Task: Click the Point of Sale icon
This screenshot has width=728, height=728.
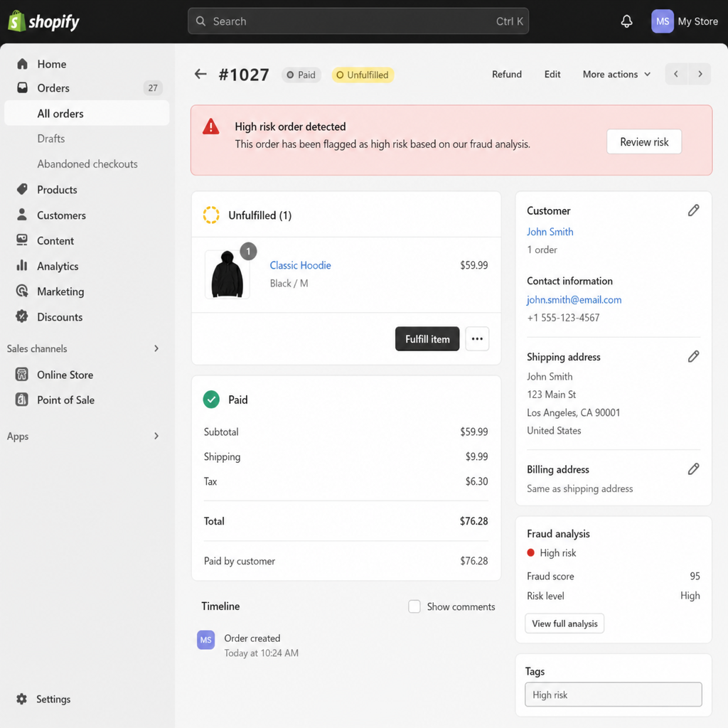Action: point(22,400)
